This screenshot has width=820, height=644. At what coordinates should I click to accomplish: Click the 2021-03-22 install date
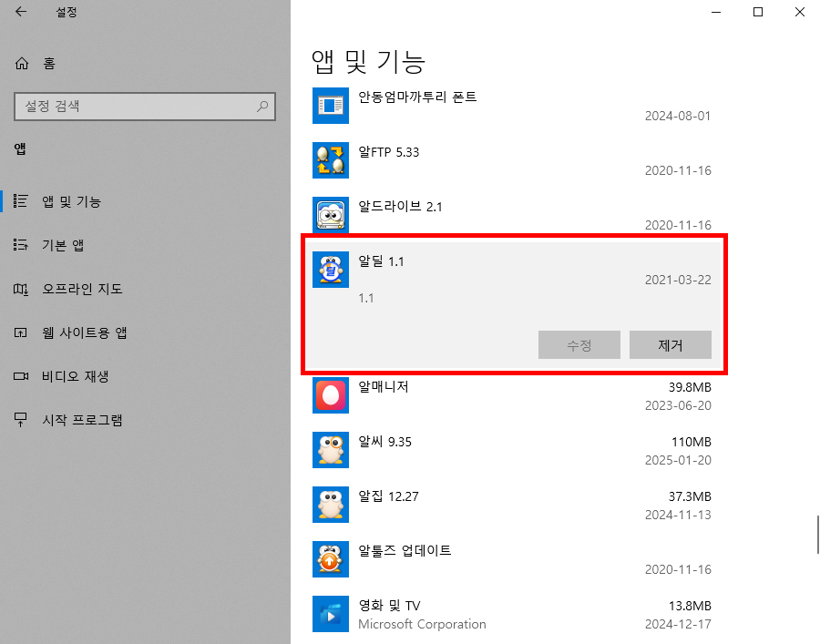678,280
